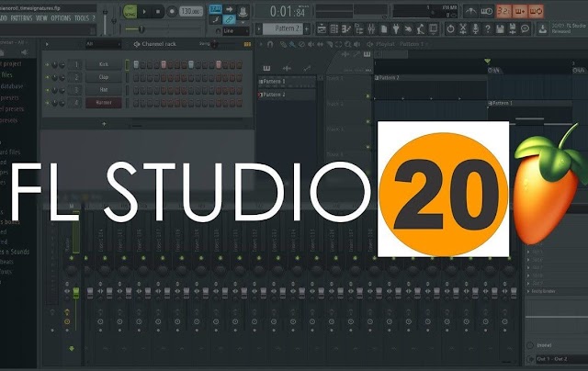Open the VIEW menu
This screenshot has height=371, width=588.
coord(41,18)
